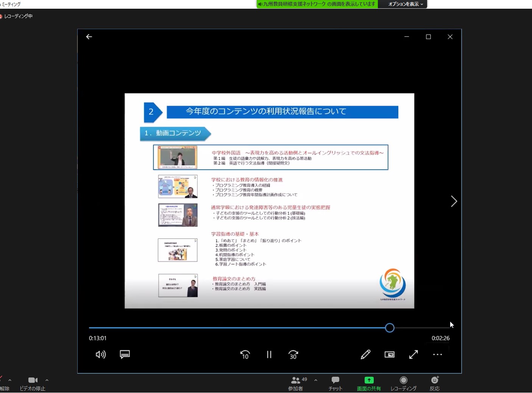Skip forward 30 seconds
This screenshot has height=393, width=532.
coord(293,355)
